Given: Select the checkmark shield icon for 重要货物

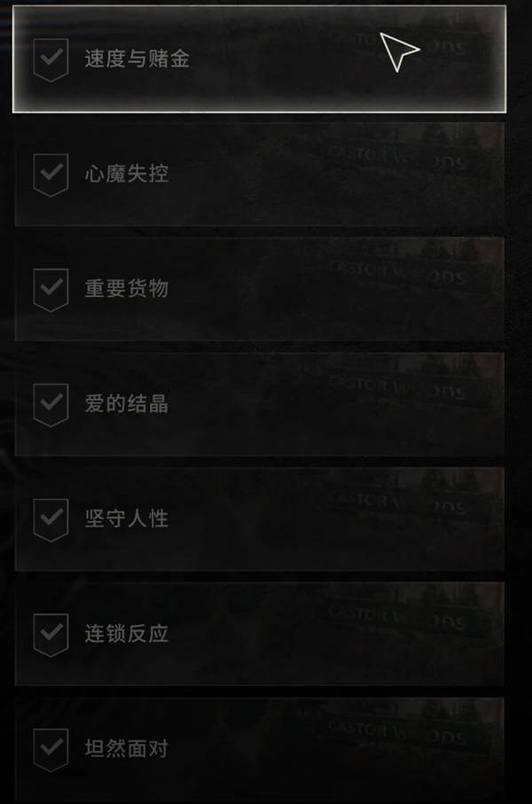Looking at the screenshot, I should pyautogui.click(x=51, y=289).
